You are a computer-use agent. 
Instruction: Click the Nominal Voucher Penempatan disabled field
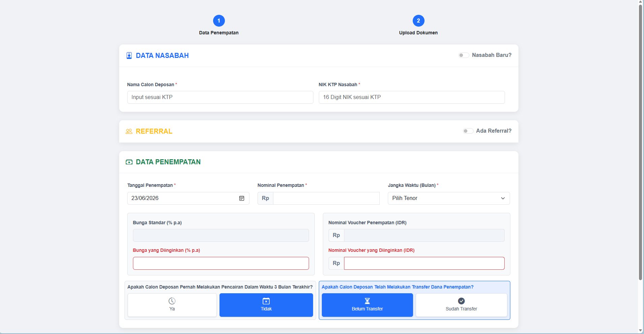pyautogui.click(x=424, y=235)
